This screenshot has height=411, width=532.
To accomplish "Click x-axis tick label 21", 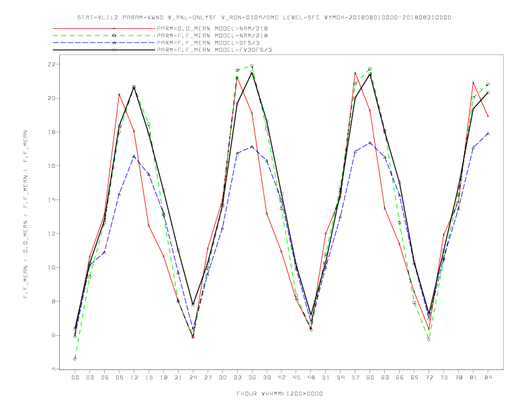I will point(178,377).
